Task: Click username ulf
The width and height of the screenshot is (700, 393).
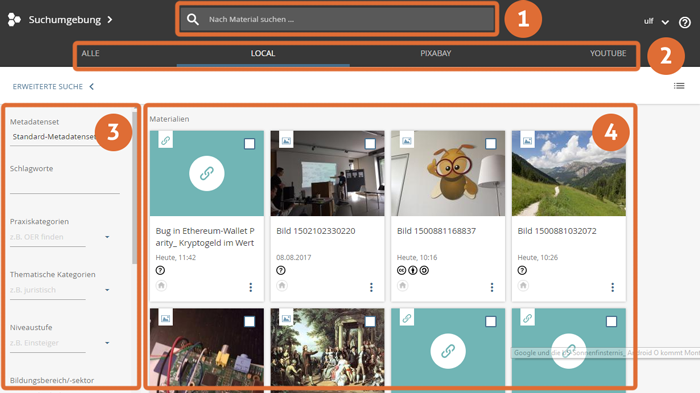Action: (648, 21)
